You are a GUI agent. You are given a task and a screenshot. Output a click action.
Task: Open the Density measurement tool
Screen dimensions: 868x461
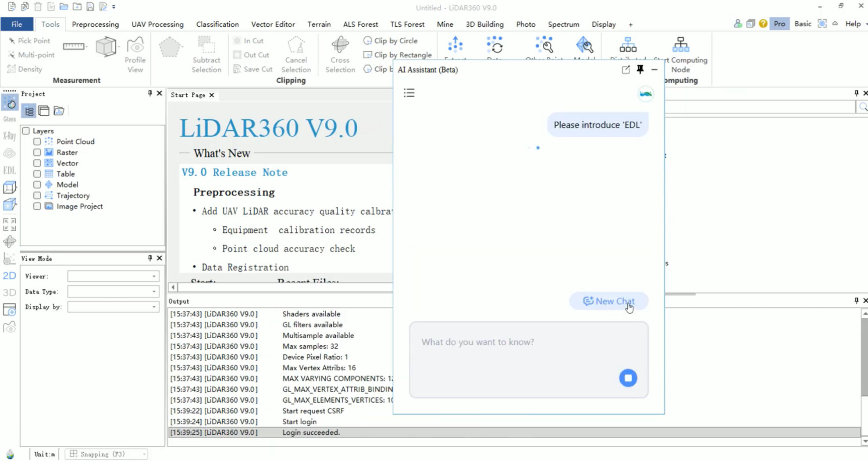click(x=25, y=69)
